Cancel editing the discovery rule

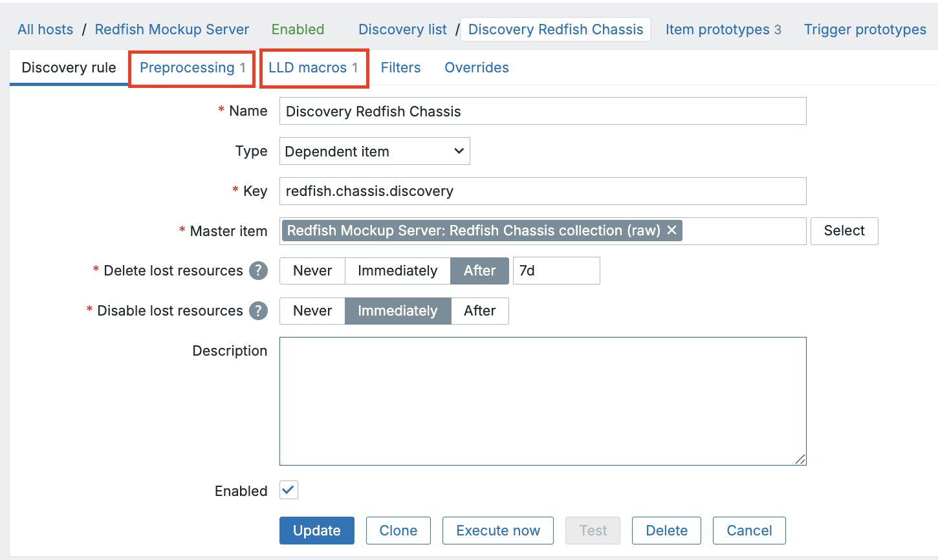[748, 530]
